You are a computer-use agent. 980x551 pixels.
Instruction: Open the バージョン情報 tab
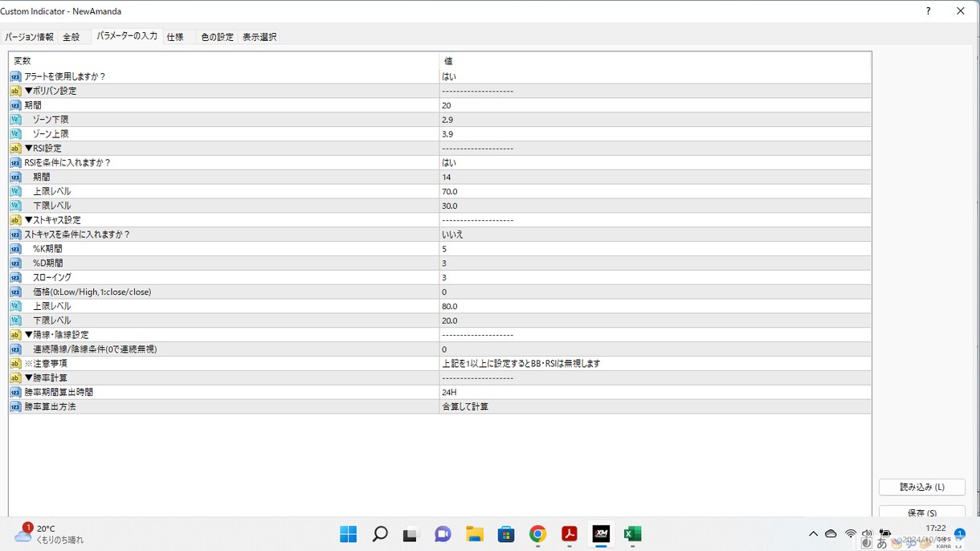30,37
